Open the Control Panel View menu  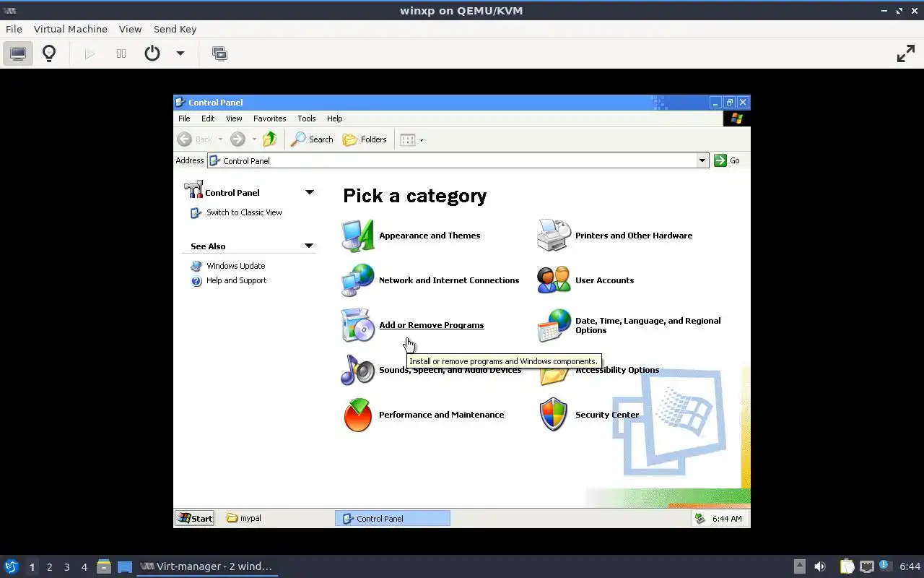[x=234, y=118]
